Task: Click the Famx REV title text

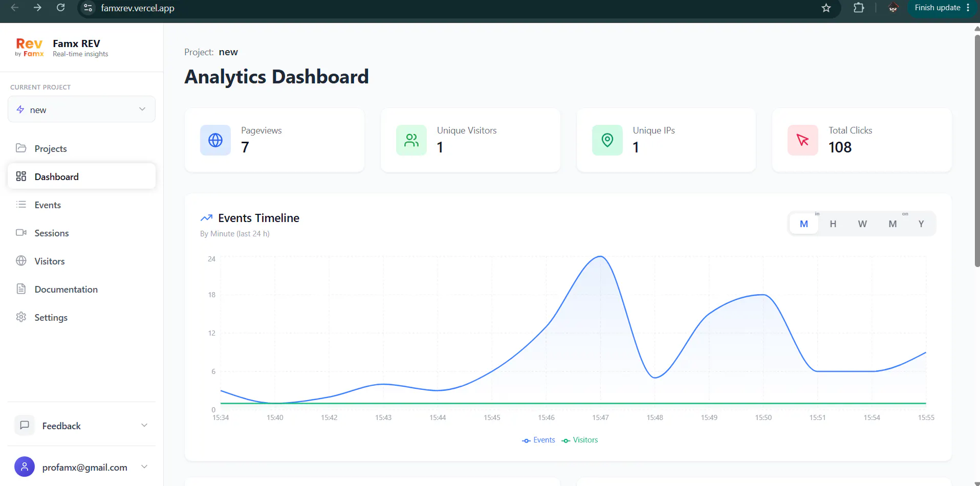Action: coord(76,43)
